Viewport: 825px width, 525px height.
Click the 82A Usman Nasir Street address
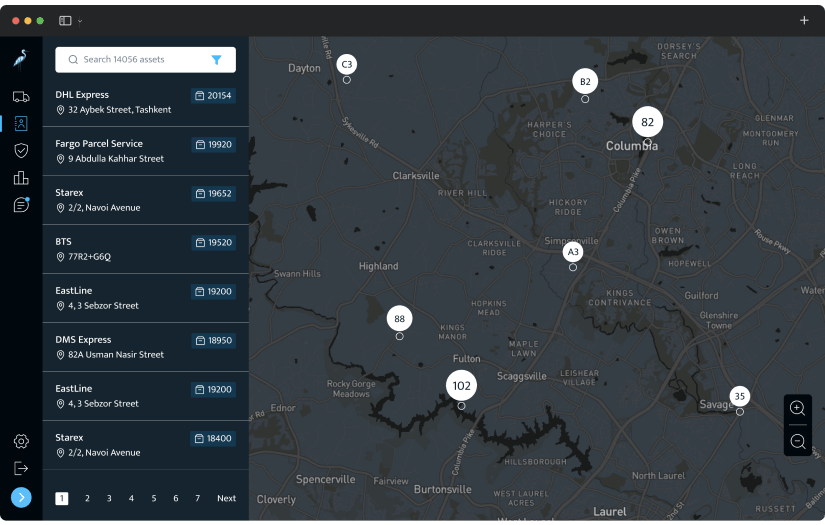point(116,355)
